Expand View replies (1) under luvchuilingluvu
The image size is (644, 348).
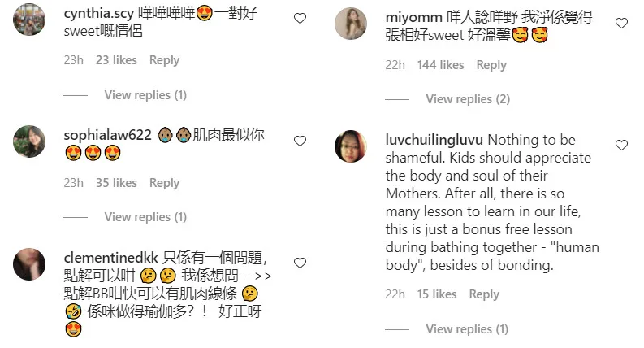point(467,329)
